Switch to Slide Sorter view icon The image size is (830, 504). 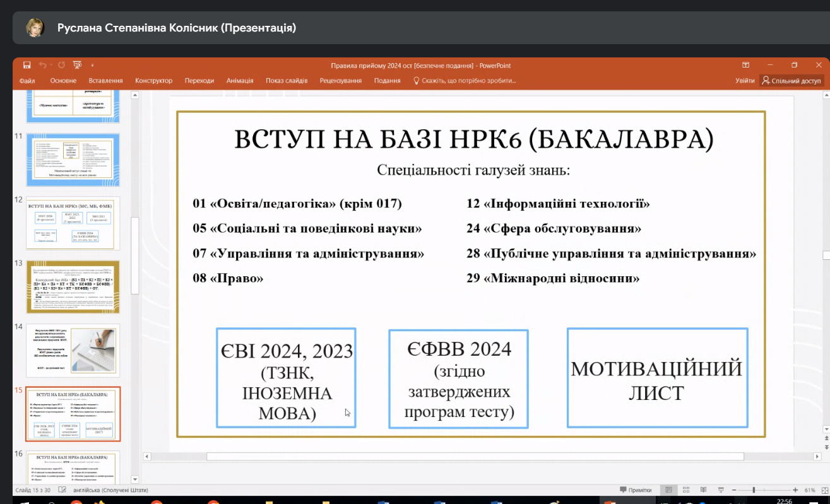(686, 489)
